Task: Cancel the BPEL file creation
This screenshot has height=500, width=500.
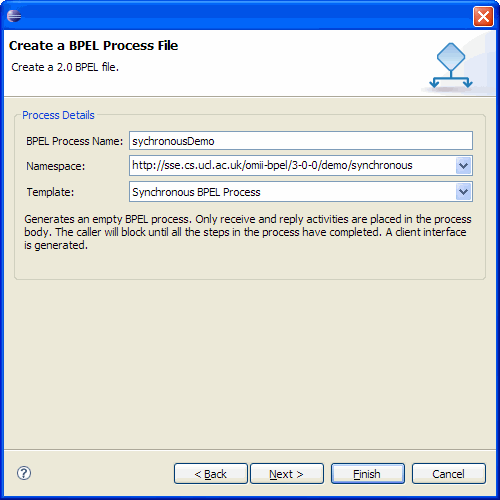Action: [x=449, y=473]
